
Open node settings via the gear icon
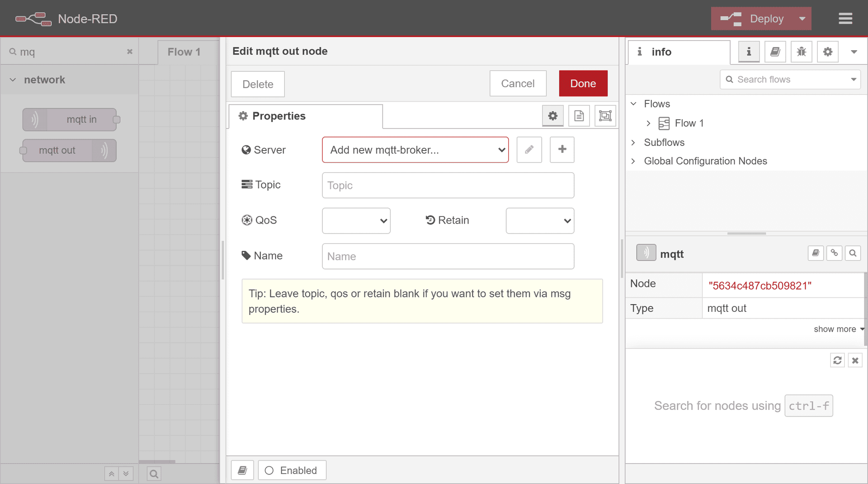552,116
